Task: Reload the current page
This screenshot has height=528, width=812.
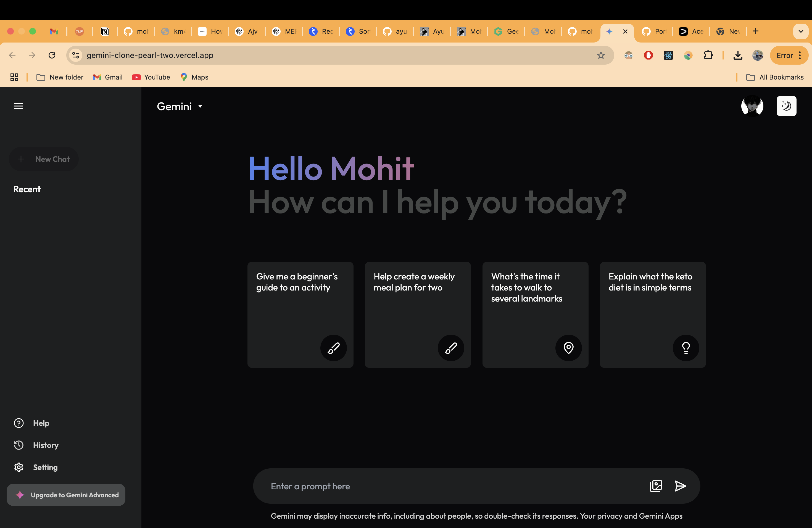Action: (52, 55)
